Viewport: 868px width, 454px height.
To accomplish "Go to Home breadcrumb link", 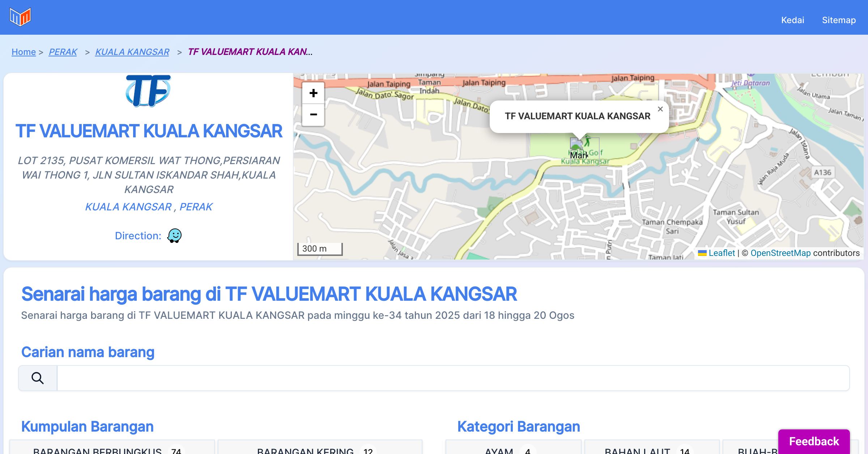I will 24,52.
